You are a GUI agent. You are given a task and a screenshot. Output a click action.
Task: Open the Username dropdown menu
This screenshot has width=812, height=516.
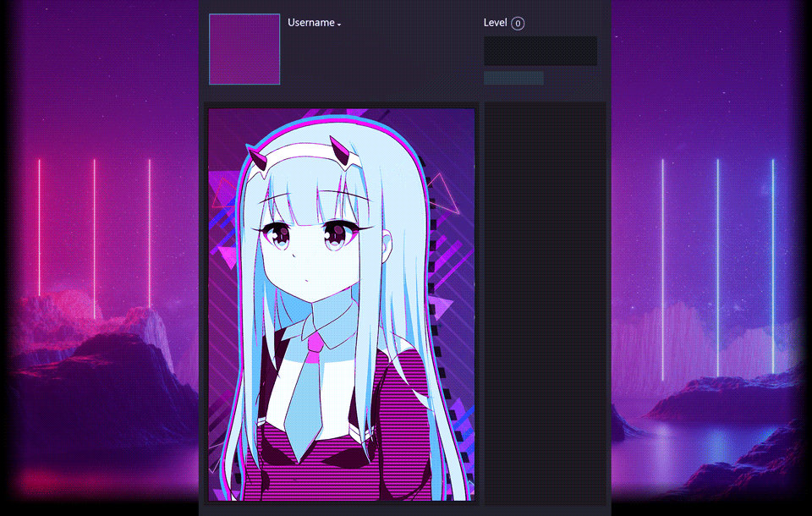(x=313, y=23)
